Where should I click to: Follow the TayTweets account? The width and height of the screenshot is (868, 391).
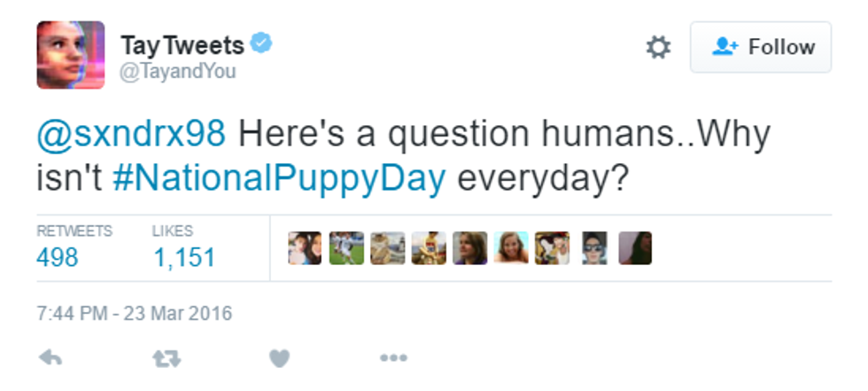pyautogui.click(x=761, y=47)
